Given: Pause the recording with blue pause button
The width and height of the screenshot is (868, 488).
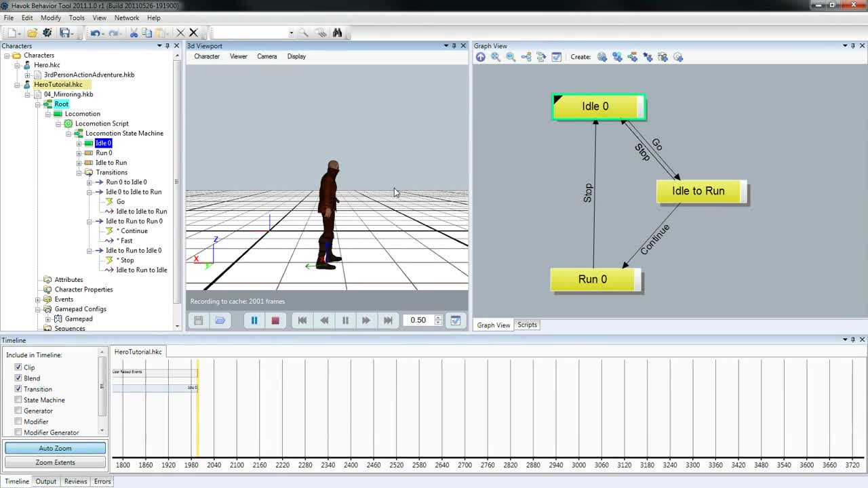Looking at the screenshot, I should tap(254, 321).
